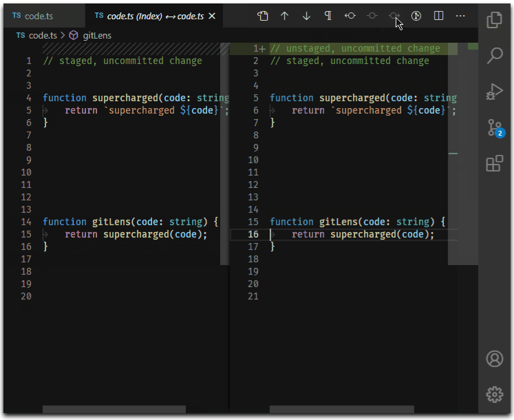The width and height of the screenshot is (514, 420).
Task: Click the Open File icon in editor toolbar
Action: click(x=262, y=16)
